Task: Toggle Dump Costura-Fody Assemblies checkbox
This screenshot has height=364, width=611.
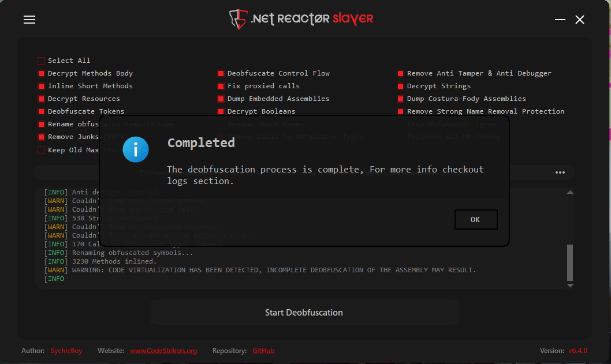Action: 400,98
